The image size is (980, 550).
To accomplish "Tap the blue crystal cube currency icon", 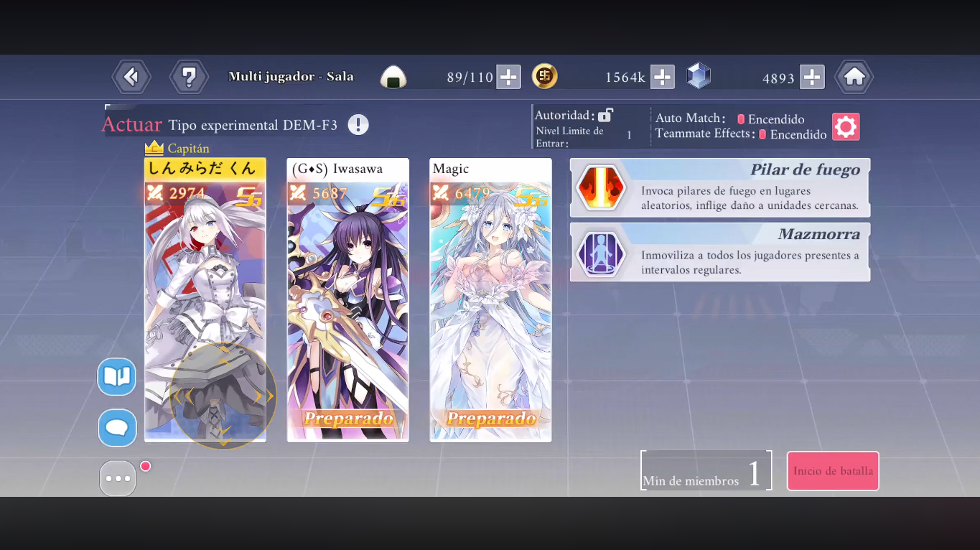I will (x=699, y=76).
